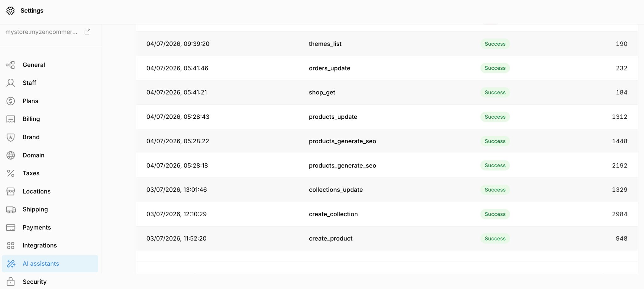Click the Plans dollar icon
The image size is (644, 289).
(10, 101)
